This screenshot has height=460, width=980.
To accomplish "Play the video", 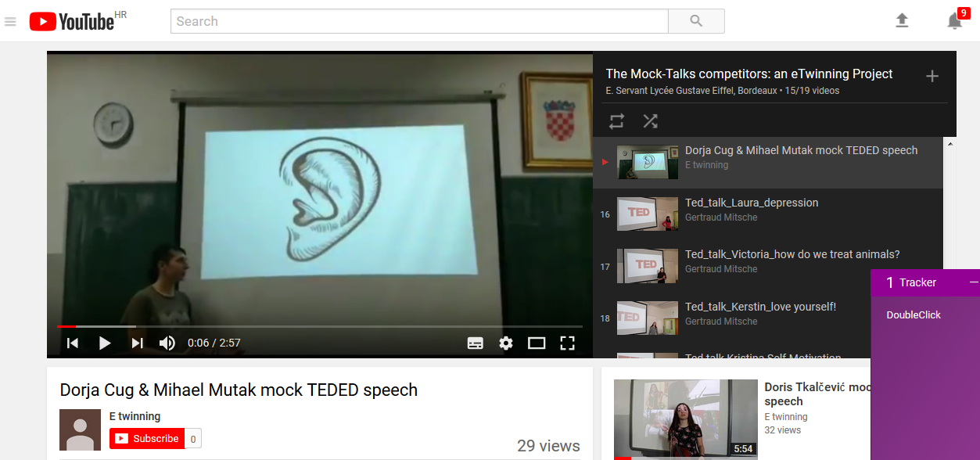I will point(104,343).
